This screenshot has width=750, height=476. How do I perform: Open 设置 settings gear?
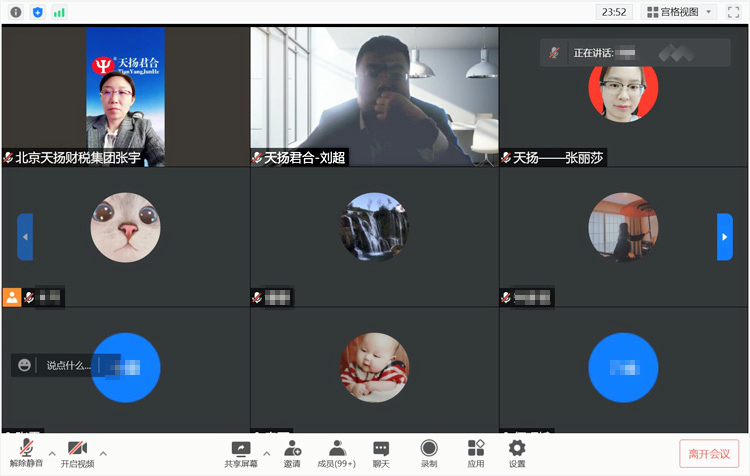coord(517,453)
